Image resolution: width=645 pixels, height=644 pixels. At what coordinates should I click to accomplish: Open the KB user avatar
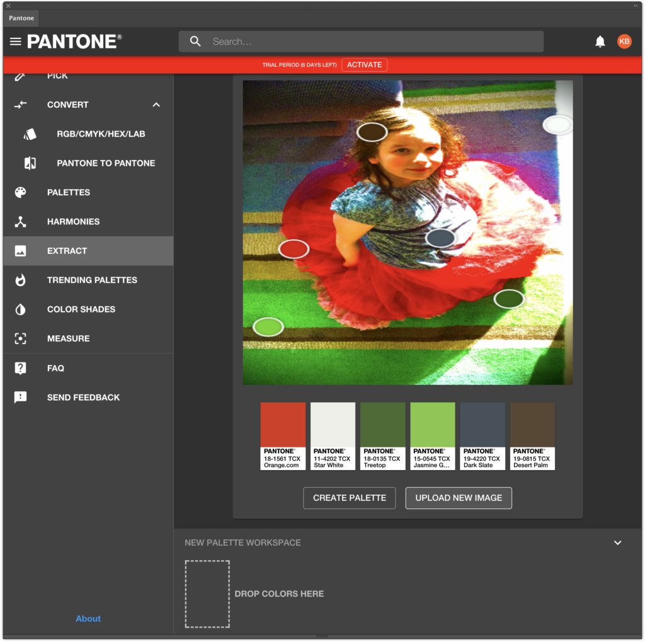pos(624,41)
